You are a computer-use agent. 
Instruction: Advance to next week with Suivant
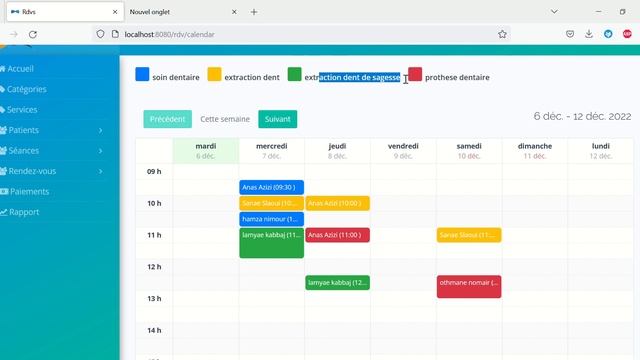[x=278, y=119]
